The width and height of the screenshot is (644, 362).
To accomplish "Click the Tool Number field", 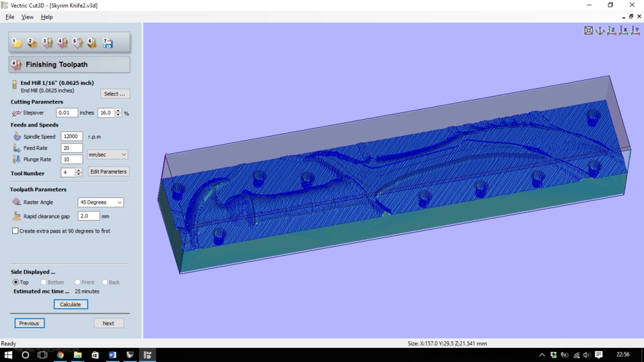I will [x=68, y=172].
